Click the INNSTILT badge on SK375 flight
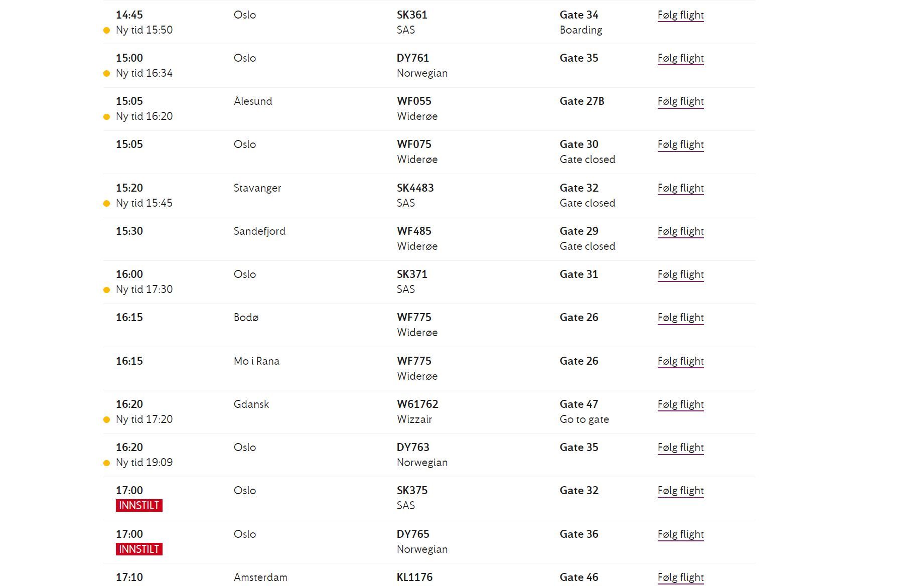This screenshot has height=588, width=897. 139,506
